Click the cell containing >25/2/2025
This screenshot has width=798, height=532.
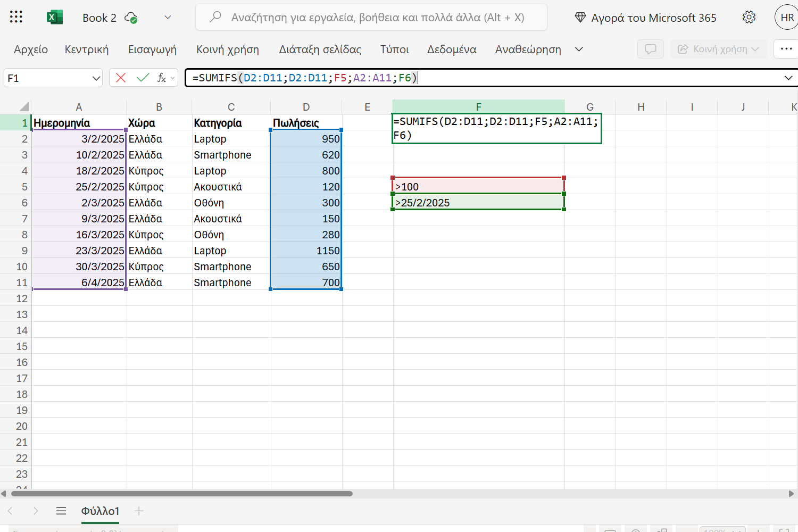(478, 202)
